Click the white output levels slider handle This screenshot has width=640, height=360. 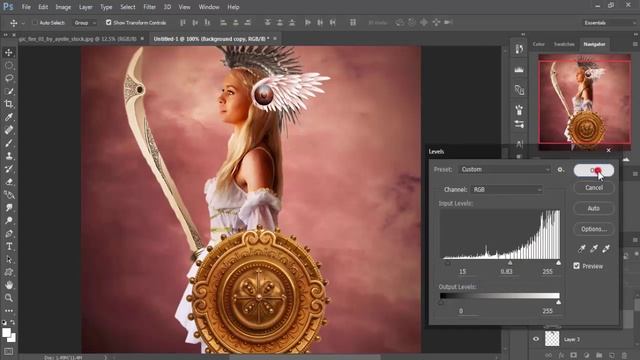pyautogui.click(x=558, y=302)
